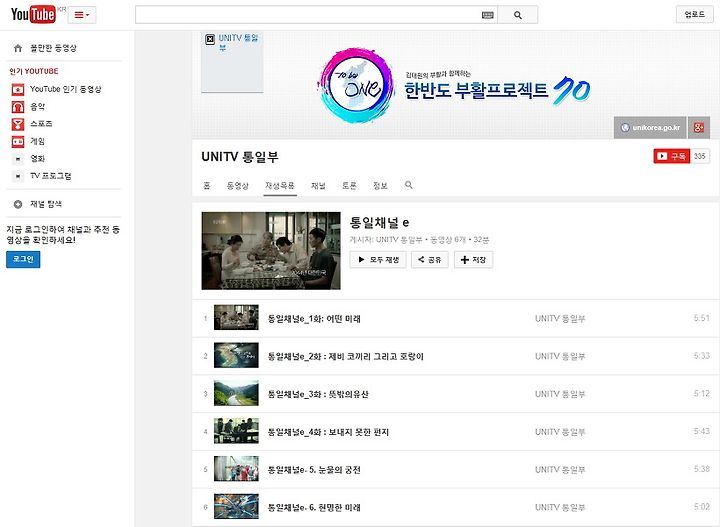Click UNITV 통일부 uploader in 1화 row
The width and height of the screenshot is (720, 527).
pyautogui.click(x=560, y=319)
